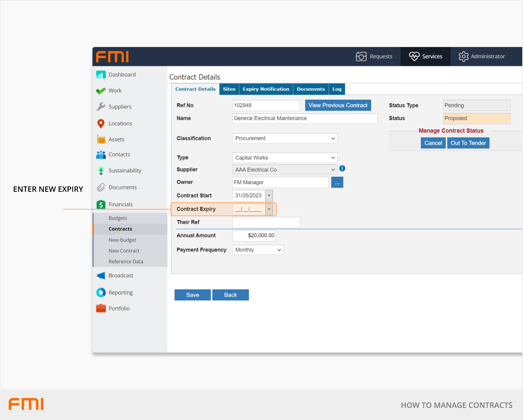Click the green checkmark Work icon
Image resolution: width=523 pixels, height=420 pixels.
click(x=101, y=91)
